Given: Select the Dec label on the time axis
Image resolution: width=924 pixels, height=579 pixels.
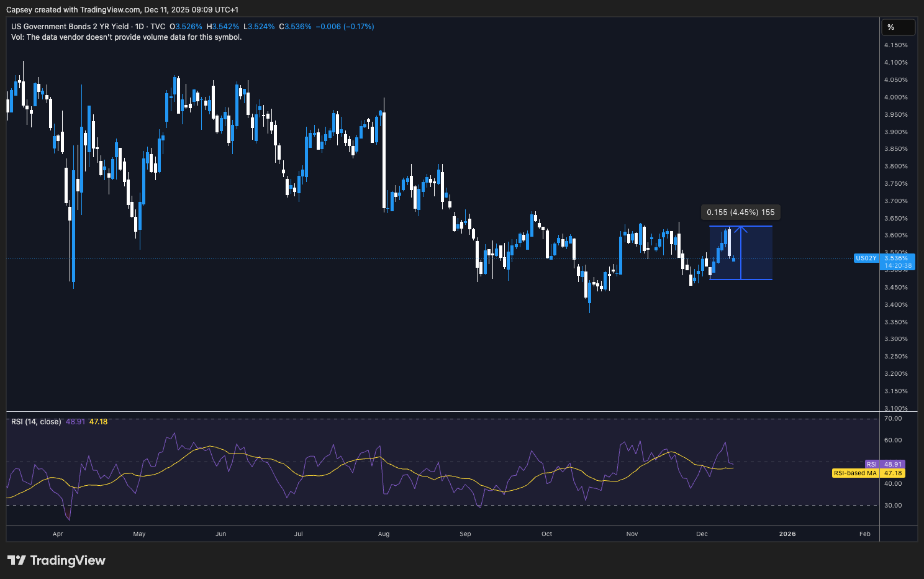Looking at the screenshot, I should [x=701, y=534].
